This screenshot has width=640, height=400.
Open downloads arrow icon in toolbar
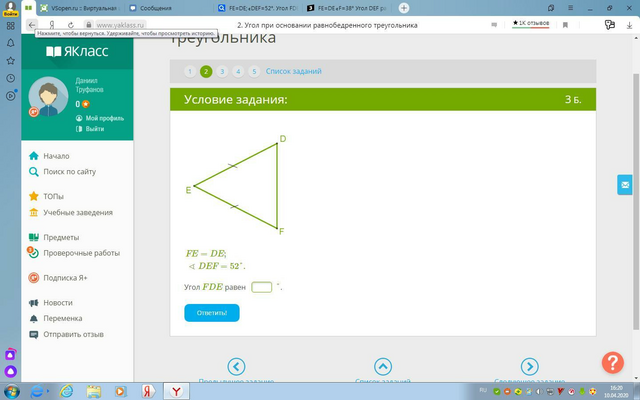click(x=629, y=25)
